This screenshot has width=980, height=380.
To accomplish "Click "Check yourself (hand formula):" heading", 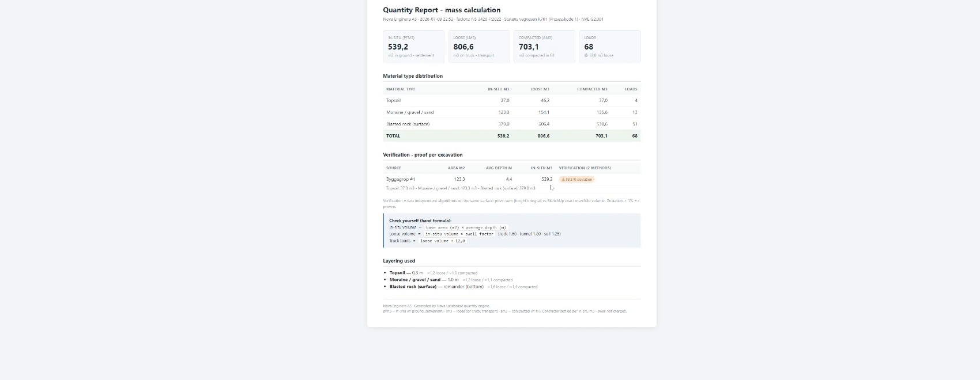I will [420, 221].
